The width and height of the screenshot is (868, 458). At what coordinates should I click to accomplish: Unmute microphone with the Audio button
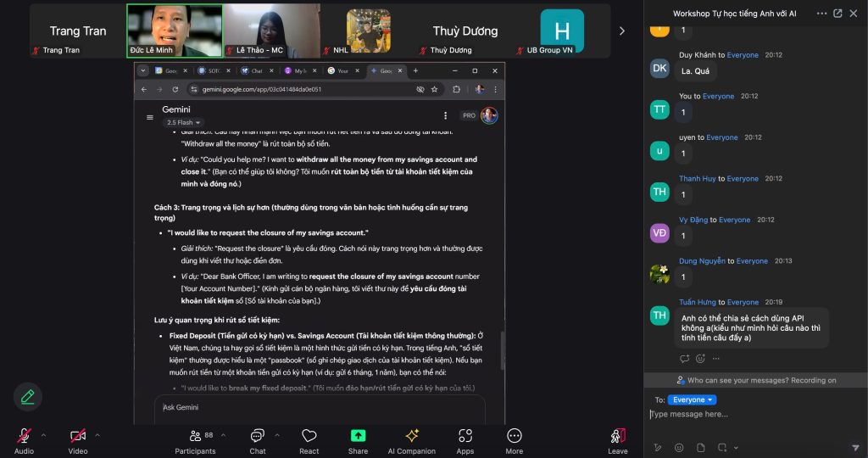tap(24, 441)
